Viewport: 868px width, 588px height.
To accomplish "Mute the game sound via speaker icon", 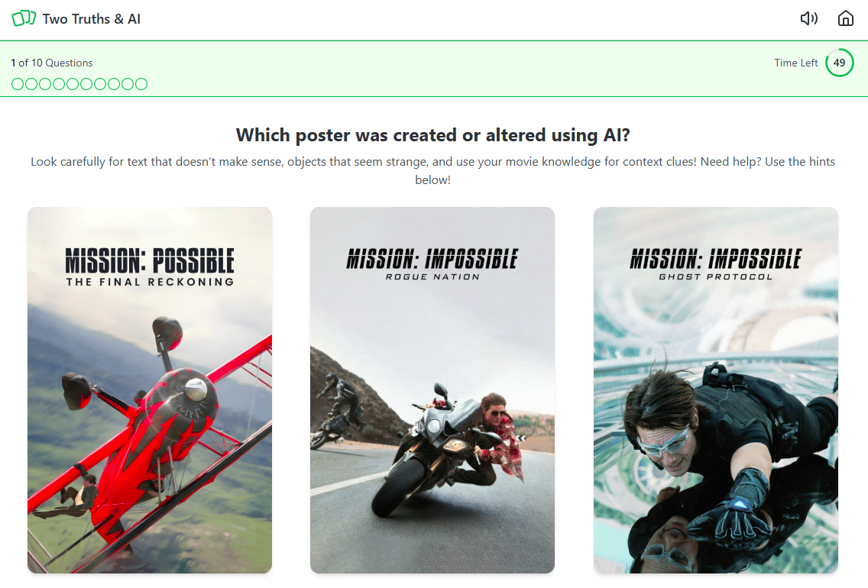I will [x=808, y=19].
